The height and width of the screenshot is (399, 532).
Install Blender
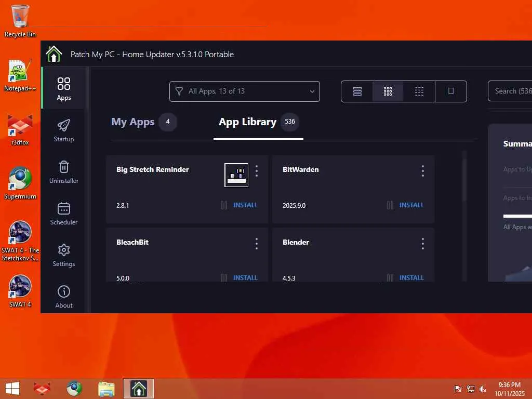pos(411,277)
